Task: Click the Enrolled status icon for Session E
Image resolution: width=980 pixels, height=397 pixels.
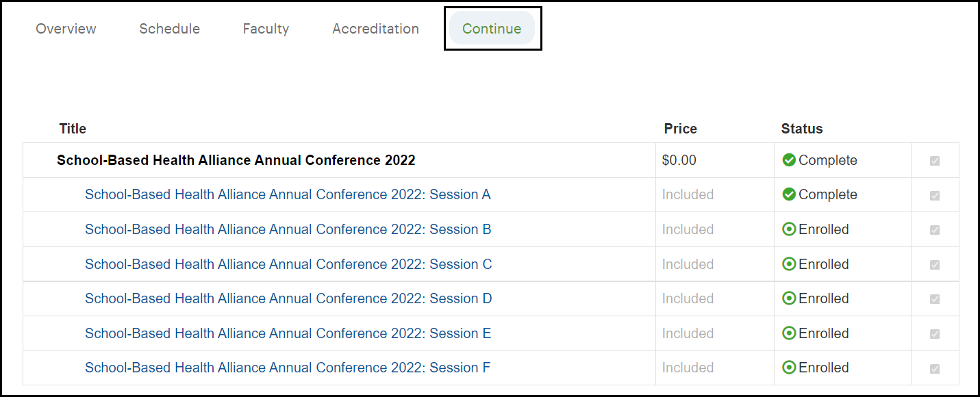Action: [789, 333]
